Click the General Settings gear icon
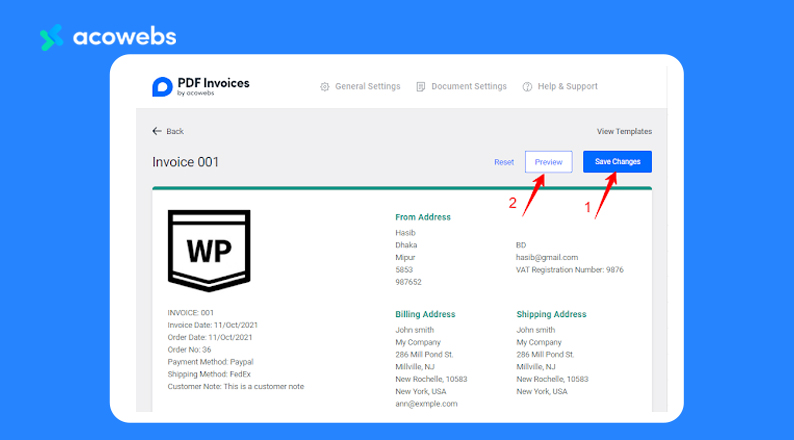This screenshot has height=440, width=794. (x=325, y=87)
